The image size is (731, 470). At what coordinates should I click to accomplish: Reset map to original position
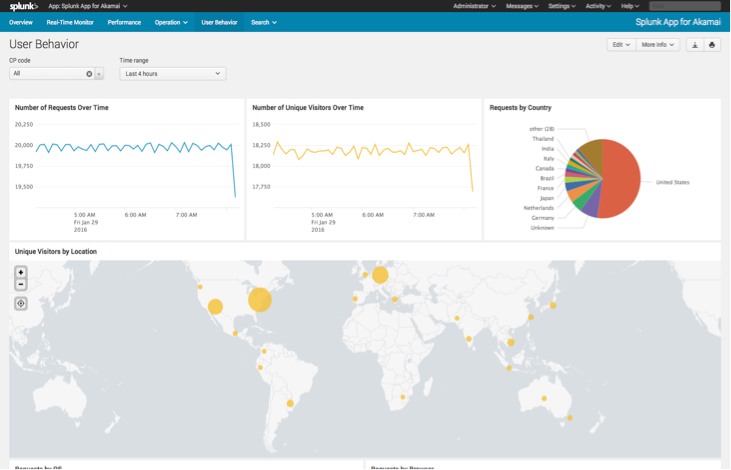[21, 304]
